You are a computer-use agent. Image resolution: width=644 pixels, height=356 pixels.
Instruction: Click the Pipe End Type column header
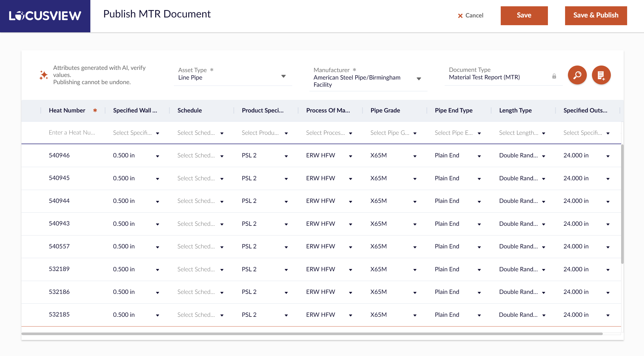click(x=454, y=110)
